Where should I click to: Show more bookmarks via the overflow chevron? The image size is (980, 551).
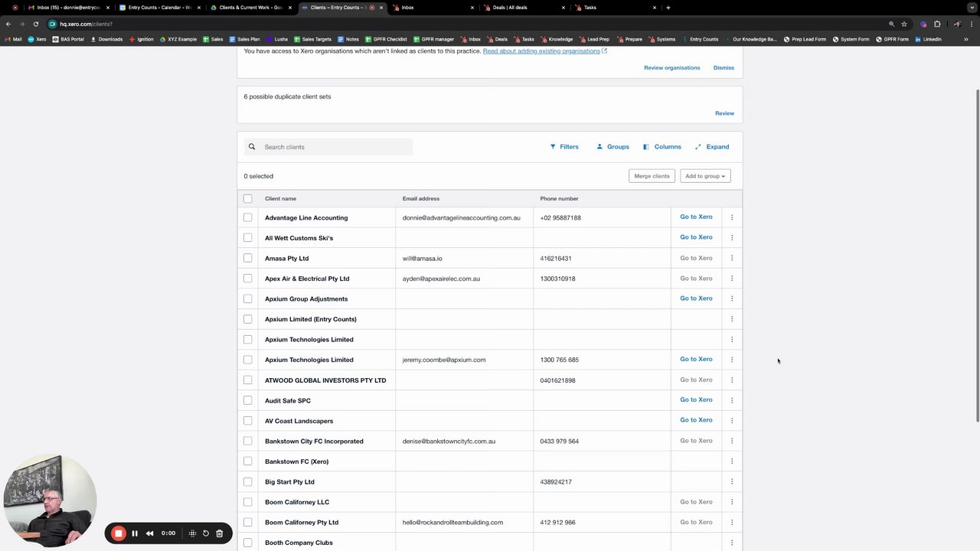coord(966,39)
